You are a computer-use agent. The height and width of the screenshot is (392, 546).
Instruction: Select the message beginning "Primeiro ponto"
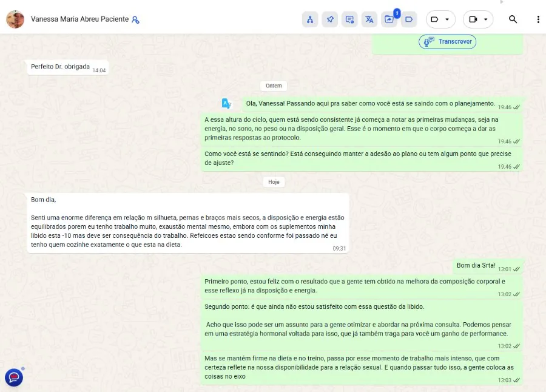tap(362, 287)
